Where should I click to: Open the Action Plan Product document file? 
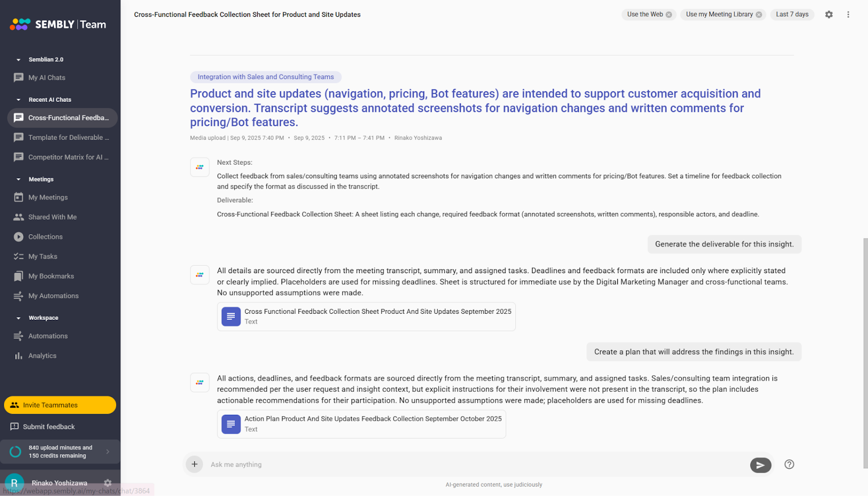pyautogui.click(x=361, y=424)
